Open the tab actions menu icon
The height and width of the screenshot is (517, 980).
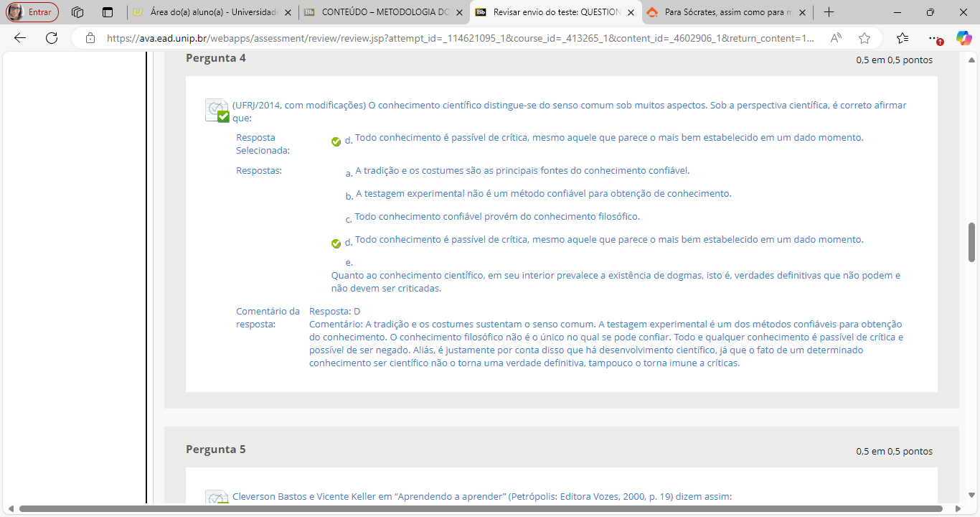click(x=108, y=12)
